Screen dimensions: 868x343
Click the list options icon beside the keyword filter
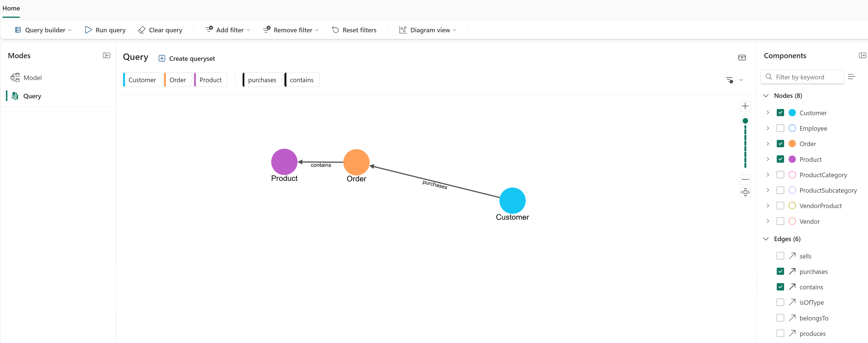click(x=852, y=77)
